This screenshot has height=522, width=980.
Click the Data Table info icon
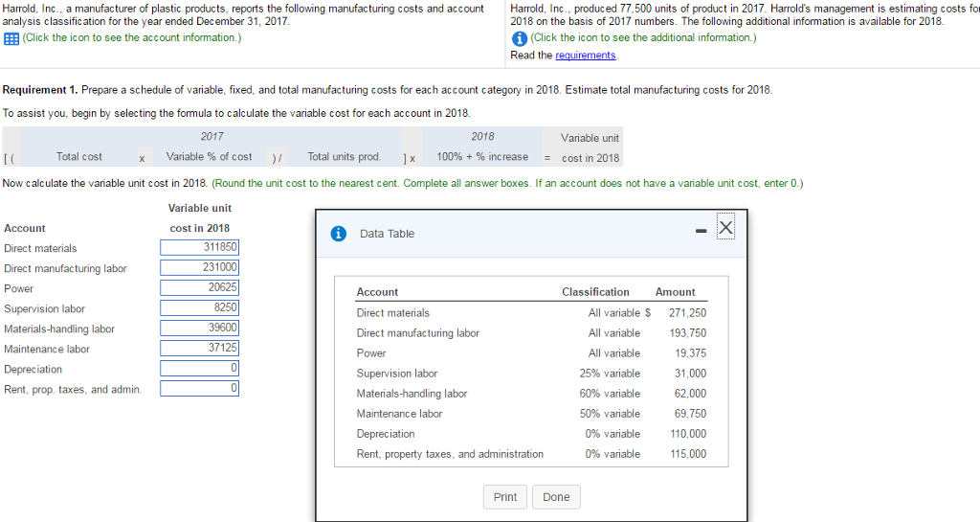tap(338, 234)
